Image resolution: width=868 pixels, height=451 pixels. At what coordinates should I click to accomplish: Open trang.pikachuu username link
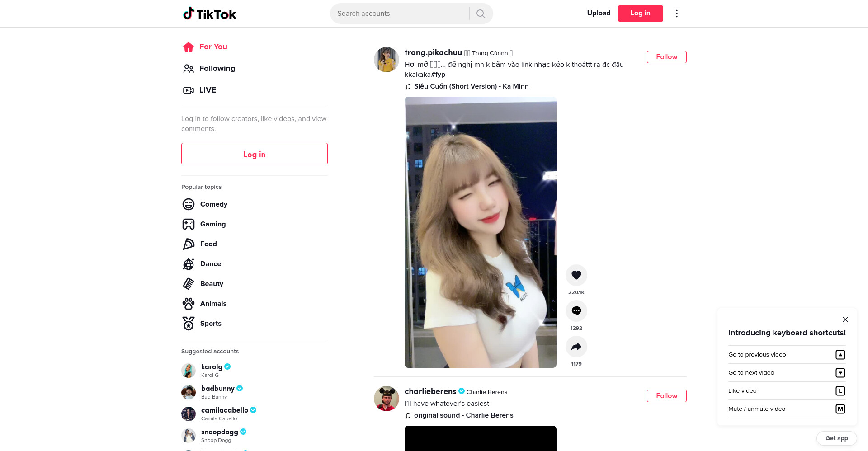click(433, 52)
